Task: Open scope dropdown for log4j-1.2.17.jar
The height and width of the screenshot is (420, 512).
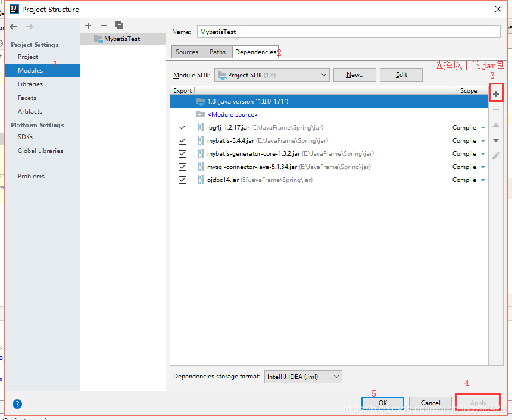Action: click(x=483, y=128)
